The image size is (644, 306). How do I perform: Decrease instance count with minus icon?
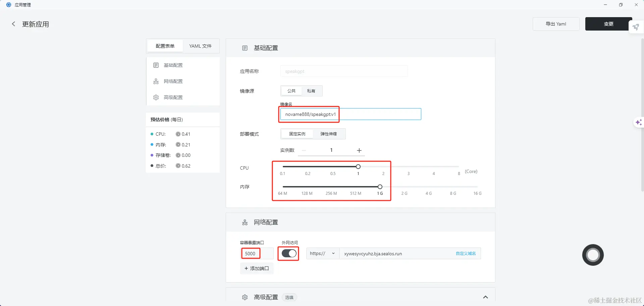tap(304, 150)
